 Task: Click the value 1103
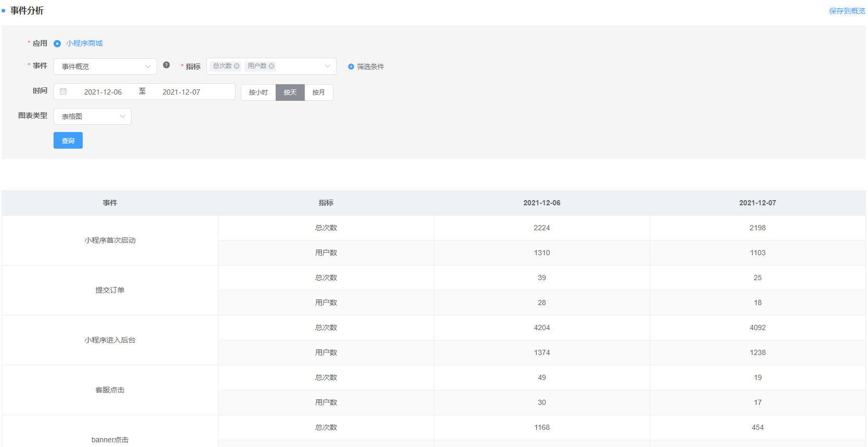tap(758, 253)
